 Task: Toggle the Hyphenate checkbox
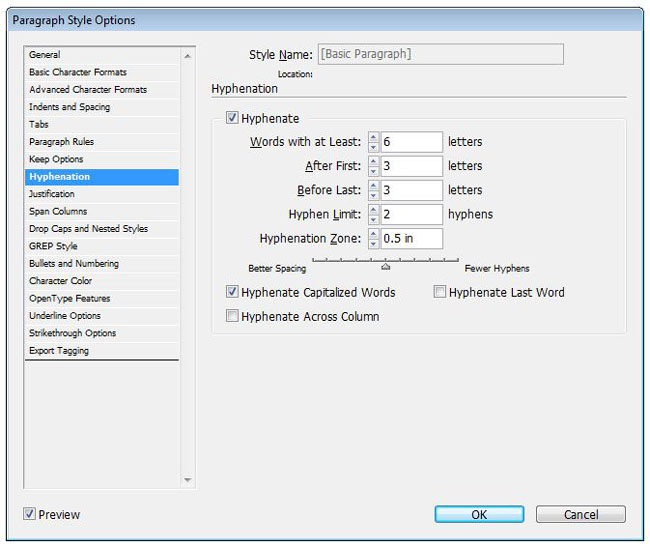point(232,118)
